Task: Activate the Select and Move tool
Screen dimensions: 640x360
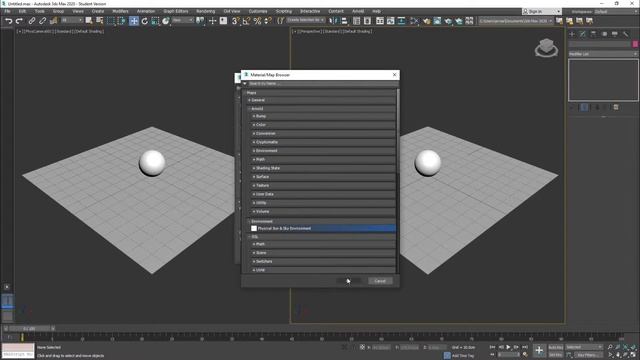Action: pos(133,21)
